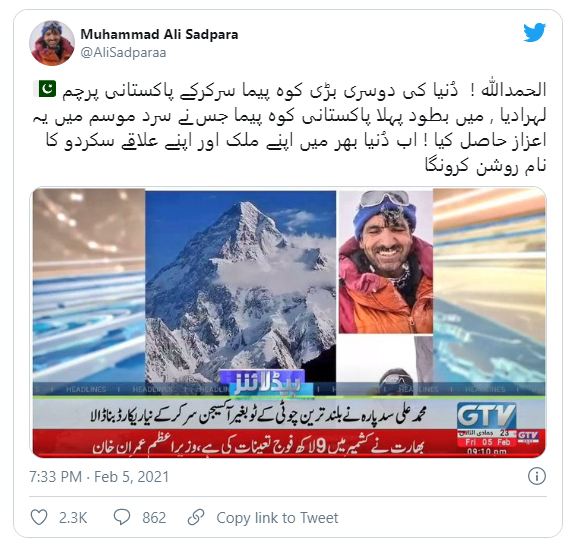This screenshot has height=547, width=569.
Task: Visit the @AliSadparaa handle
Action: (x=123, y=53)
